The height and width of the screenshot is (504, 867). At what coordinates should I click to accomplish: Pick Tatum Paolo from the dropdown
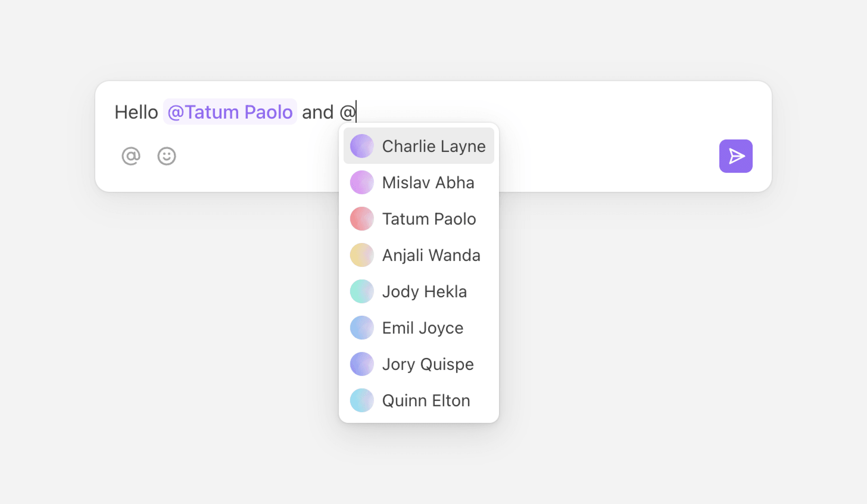429,219
